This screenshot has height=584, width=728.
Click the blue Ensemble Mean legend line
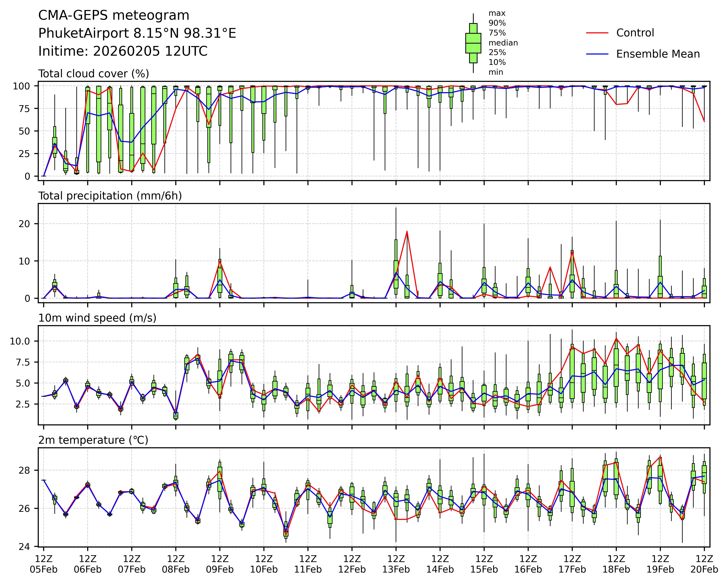[597, 54]
